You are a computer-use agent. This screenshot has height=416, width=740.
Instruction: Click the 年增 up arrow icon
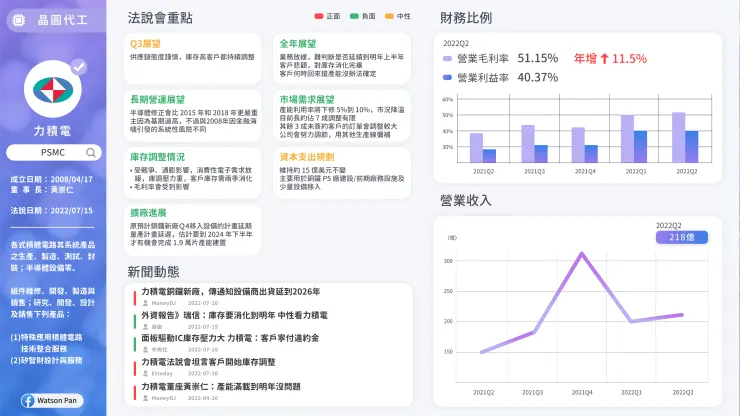click(x=605, y=59)
